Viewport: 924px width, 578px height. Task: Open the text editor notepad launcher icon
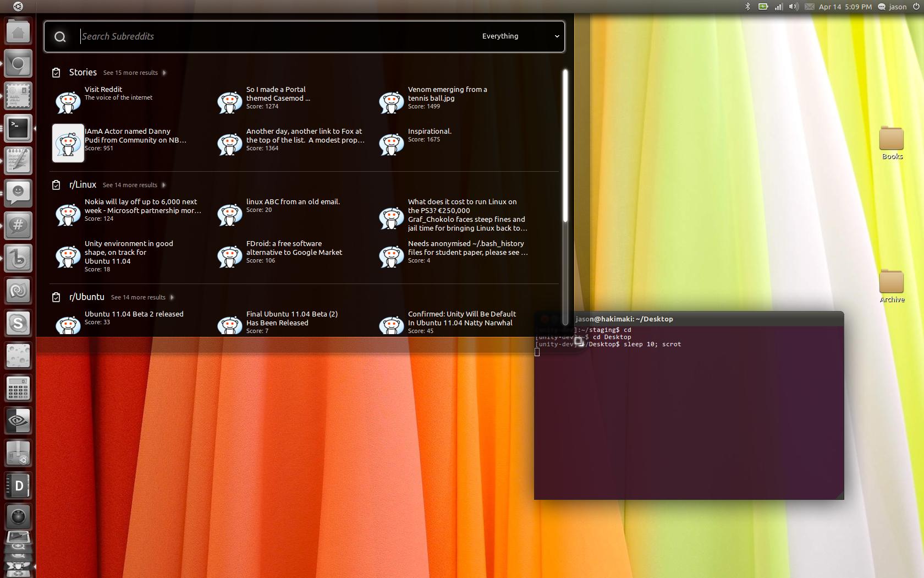pos(18,161)
